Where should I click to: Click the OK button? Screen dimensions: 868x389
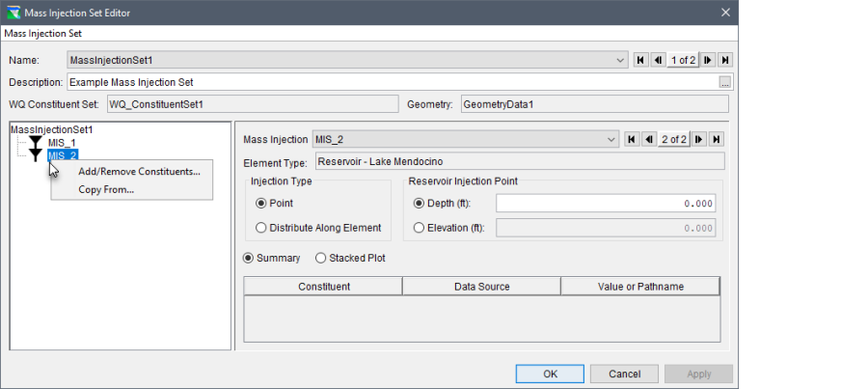coord(550,375)
